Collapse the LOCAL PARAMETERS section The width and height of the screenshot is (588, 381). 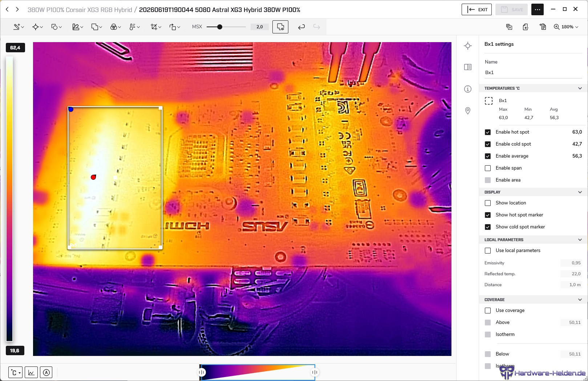580,240
